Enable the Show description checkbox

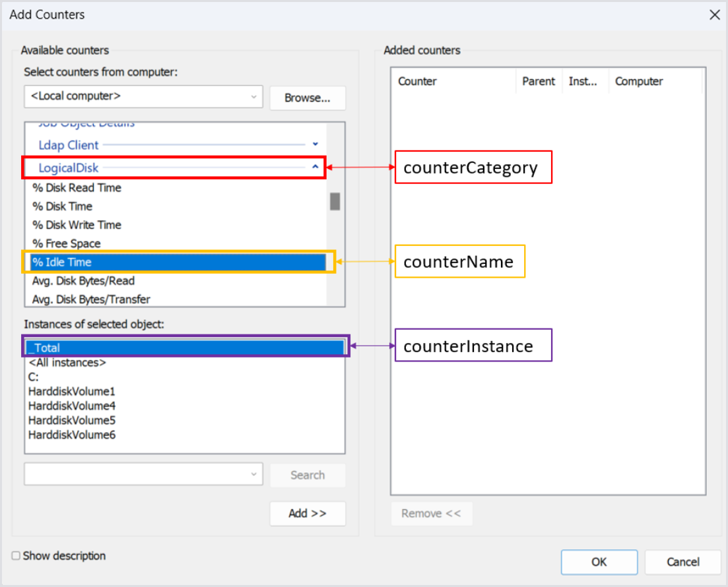(17, 556)
